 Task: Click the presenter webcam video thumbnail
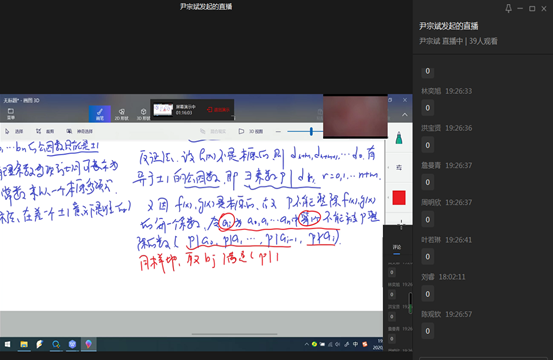tap(355, 116)
